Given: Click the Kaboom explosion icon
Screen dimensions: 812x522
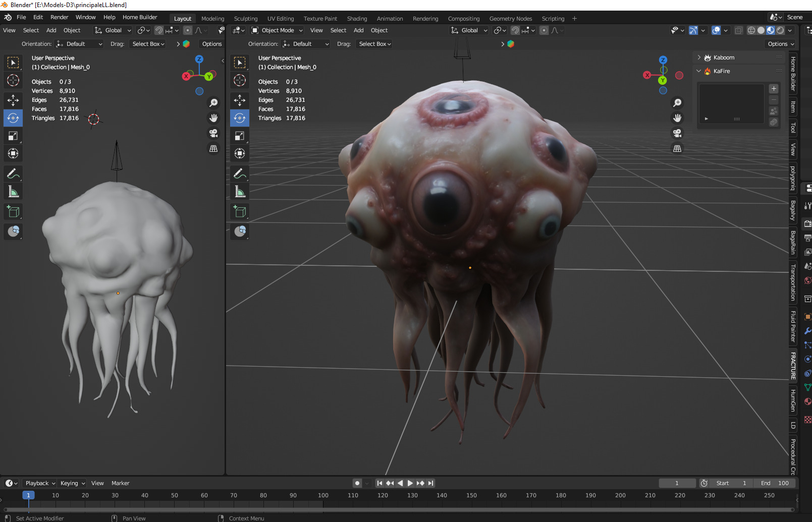Looking at the screenshot, I should click(x=708, y=57).
